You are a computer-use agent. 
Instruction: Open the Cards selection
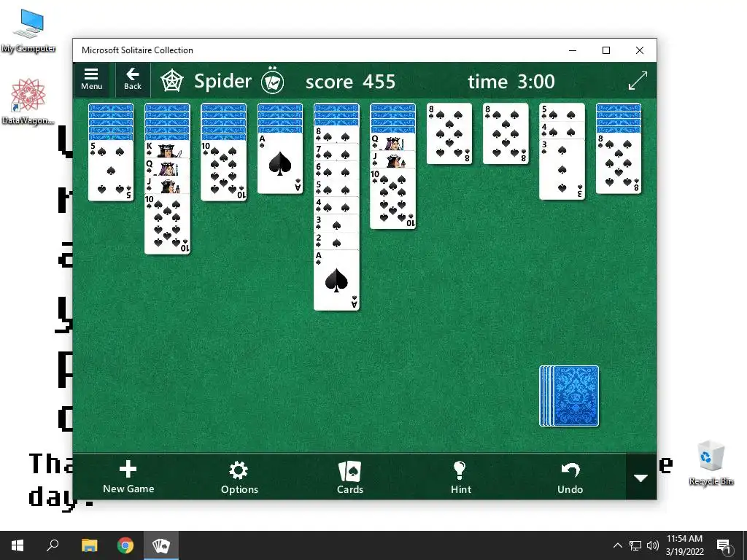point(349,478)
